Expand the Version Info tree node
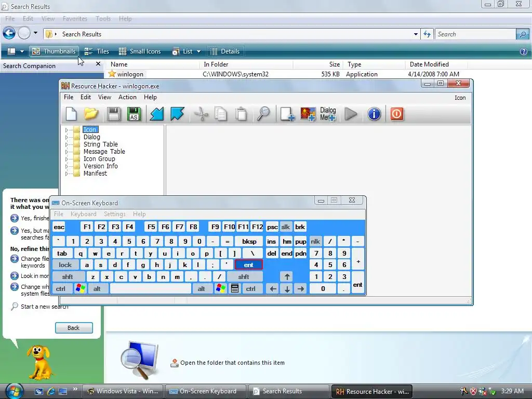This screenshot has width=532, height=399. [66, 166]
